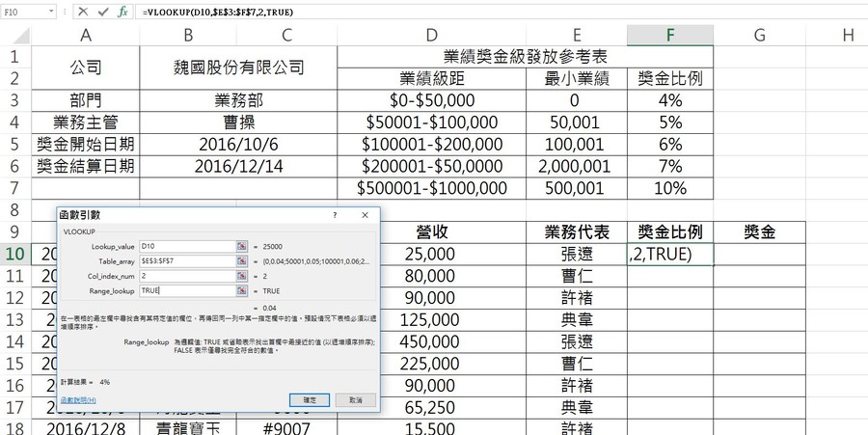Image resolution: width=868 pixels, height=435 pixels.
Task: Click the 獎金 header cell in column G
Action: click(759, 231)
